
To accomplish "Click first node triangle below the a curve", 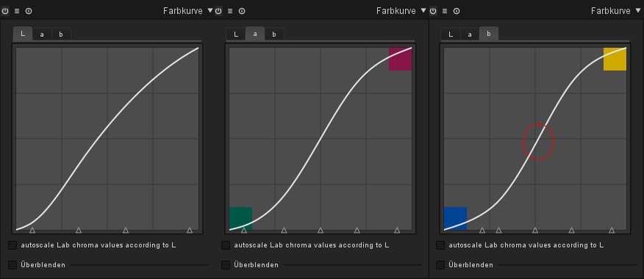I will (244, 231).
